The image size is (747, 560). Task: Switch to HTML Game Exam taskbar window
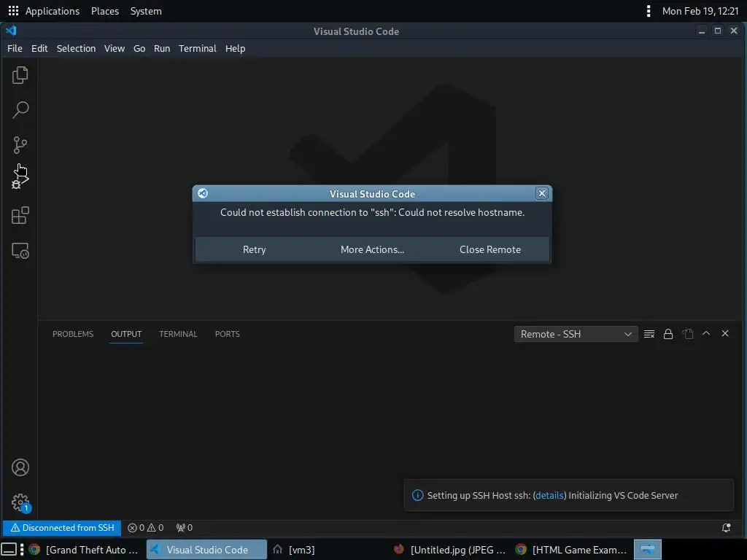pos(572,550)
